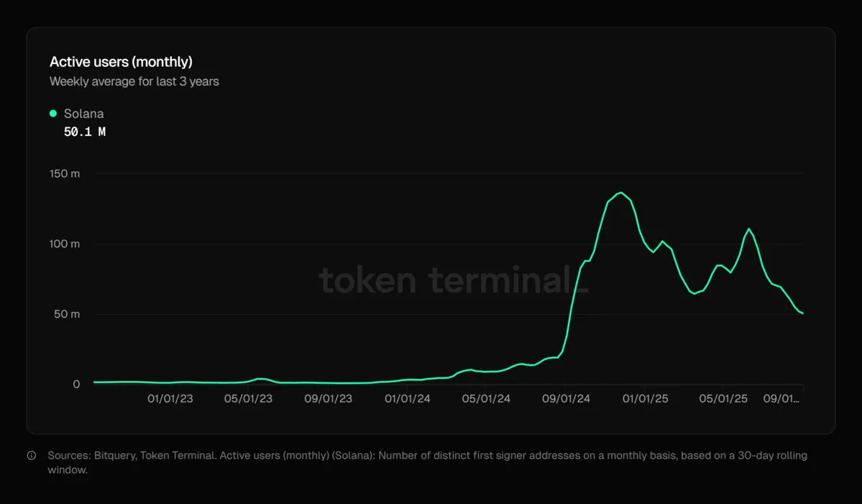Click the info icon beside Sources footnote
Image resolution: width=862 pixels, height=504 pixels.
click(x=32, y=456)
